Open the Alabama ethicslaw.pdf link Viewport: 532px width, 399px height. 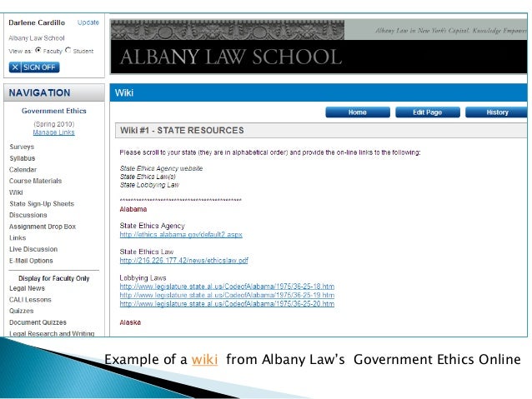(184, 261)
